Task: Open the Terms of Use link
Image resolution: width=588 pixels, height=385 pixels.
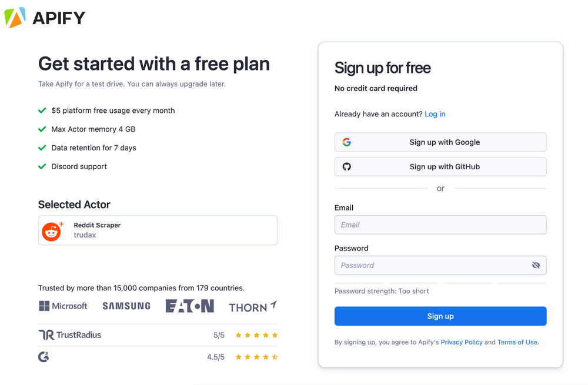Action: click(517, 342)
